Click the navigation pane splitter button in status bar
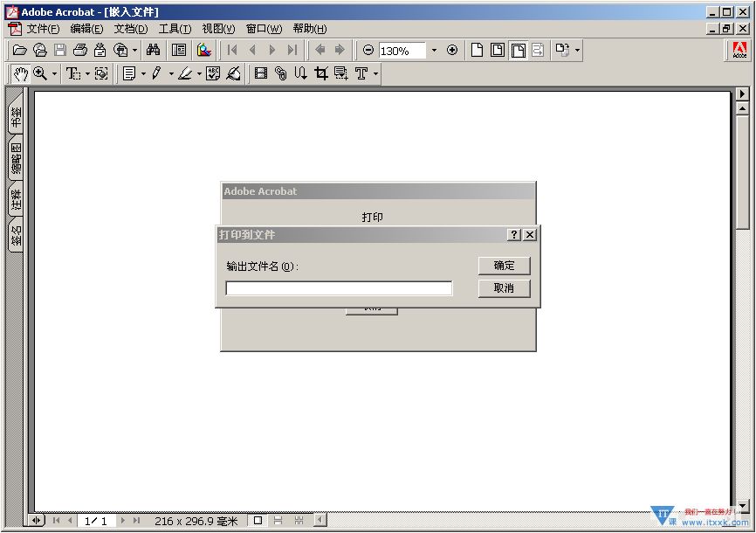The width and height of the screenshot is (756, 533). [36, 521]
